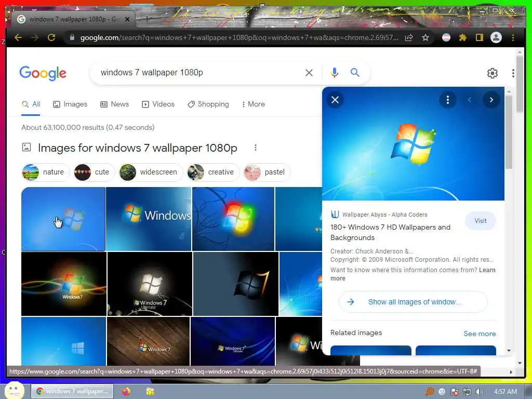Expand the More search options
The width and height of the screenshot is (532, 399).
pos(253,104)
